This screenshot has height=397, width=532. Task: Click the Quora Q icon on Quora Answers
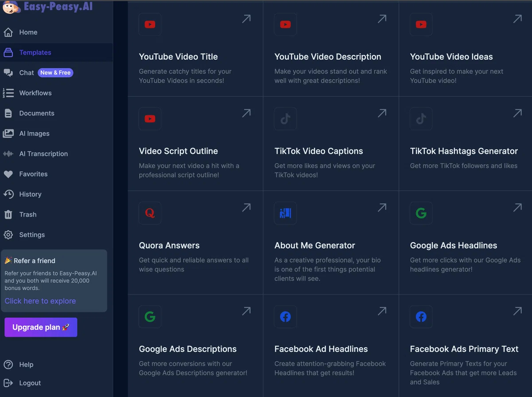[x=150, y=213]
